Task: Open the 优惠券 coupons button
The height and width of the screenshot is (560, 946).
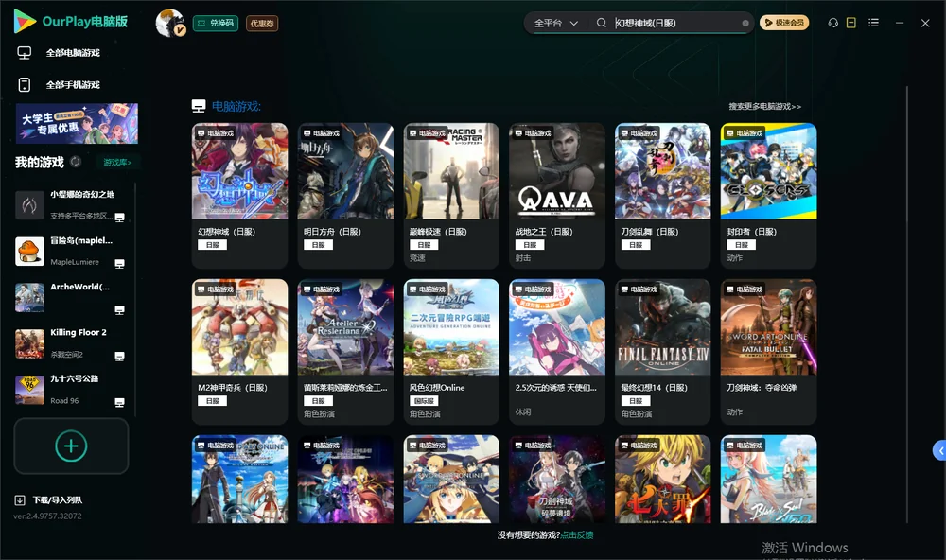Action: [x=262, y=24]
